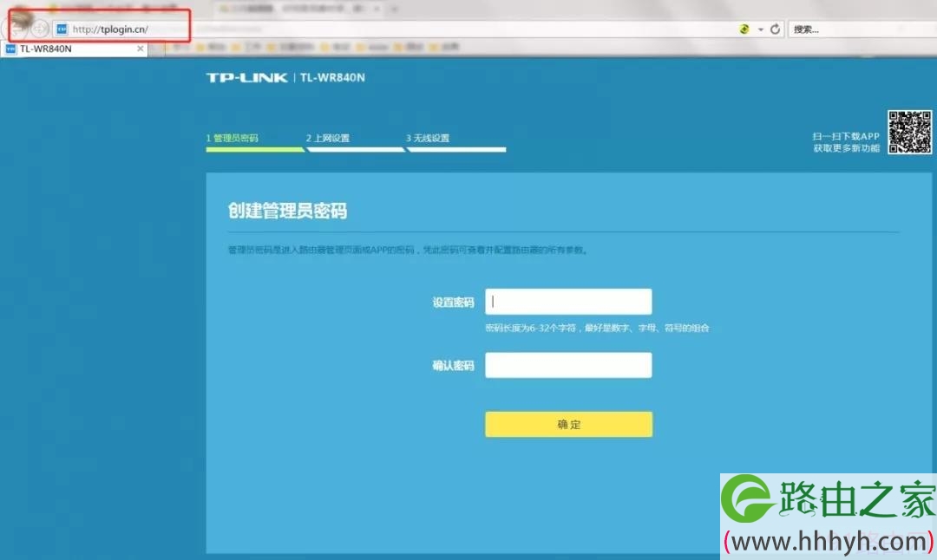Image resolution: width=937 pixels, height=560 pixels.
Task: Click the yellow 确定 button
Action: coord(568,425)
